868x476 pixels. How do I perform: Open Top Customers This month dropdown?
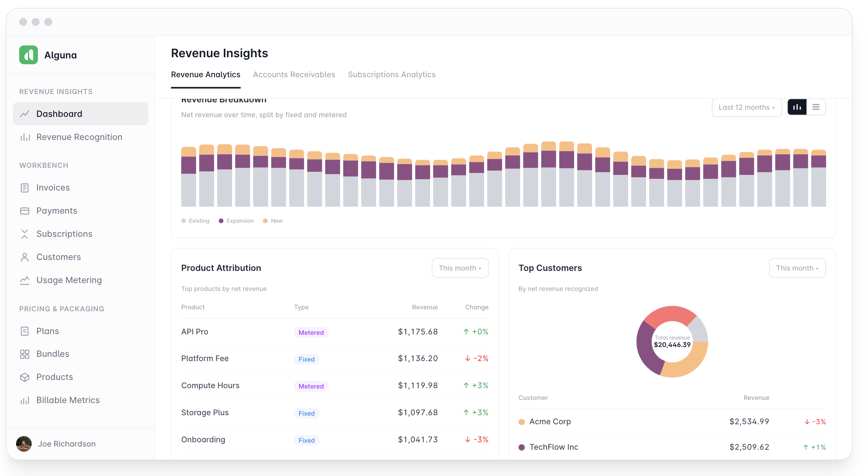[797, 268]
